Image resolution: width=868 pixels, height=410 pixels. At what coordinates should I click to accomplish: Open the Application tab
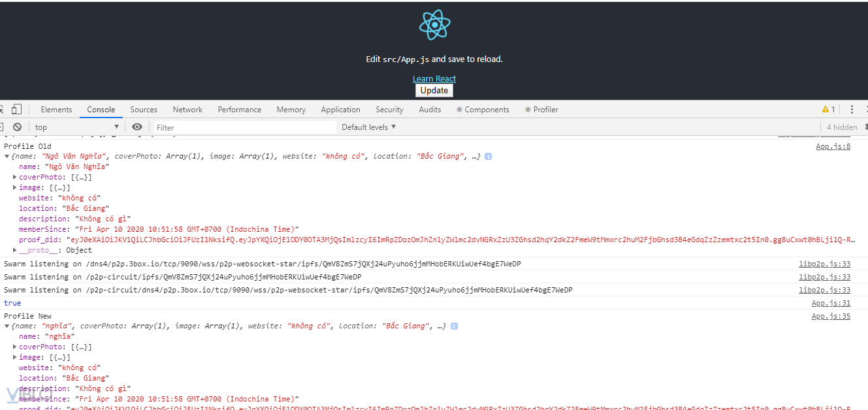(x=340, y=110)
